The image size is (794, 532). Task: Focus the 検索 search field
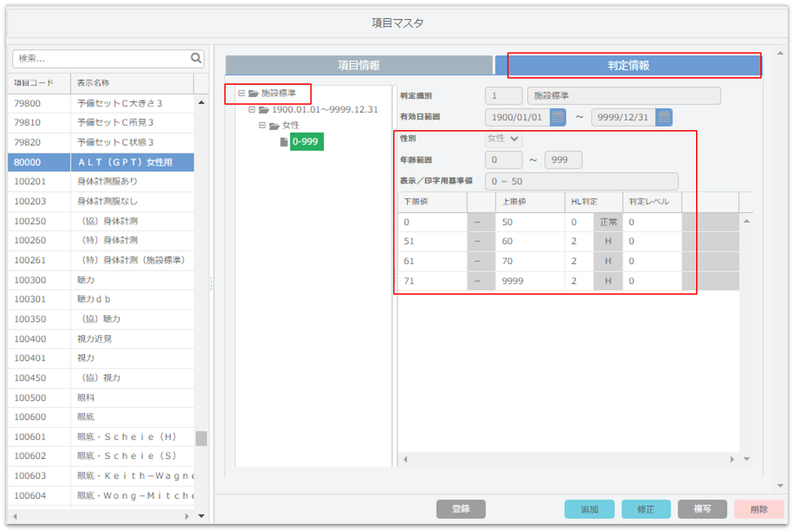[x=102, y=59]
